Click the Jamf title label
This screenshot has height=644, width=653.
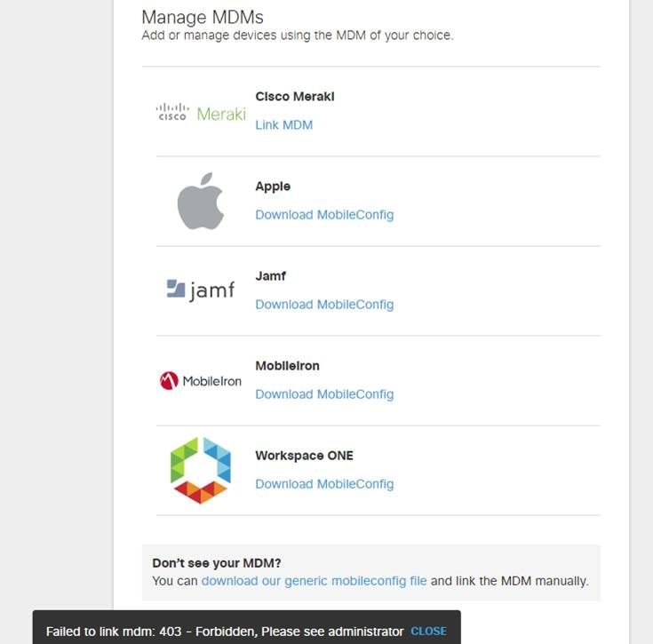coord(271,276)
